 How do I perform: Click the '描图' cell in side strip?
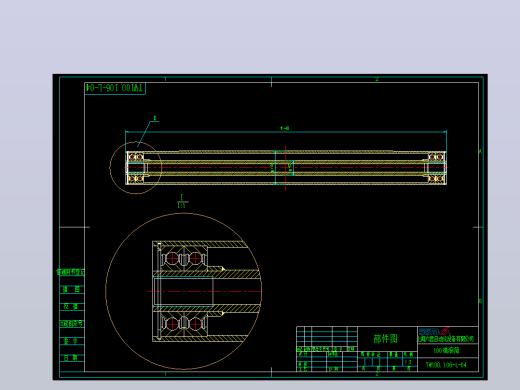72,289
